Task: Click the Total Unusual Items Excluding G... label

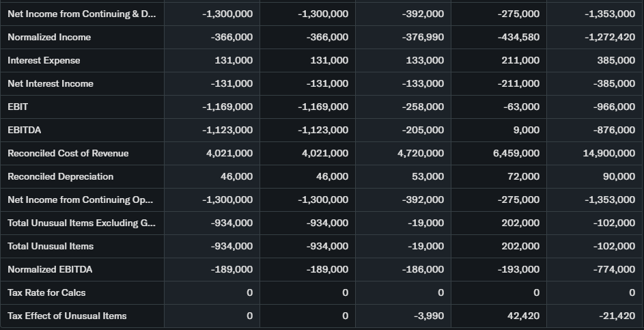Action: [81, 223]
